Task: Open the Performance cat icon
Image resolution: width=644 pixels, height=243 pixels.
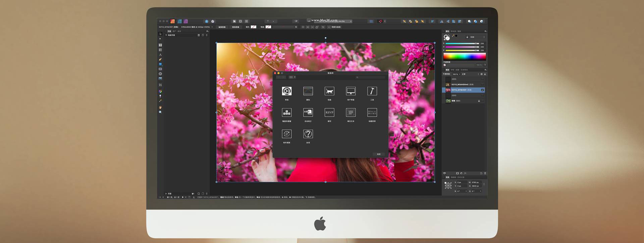Action: pyautogui.click(x=329, y=91)
